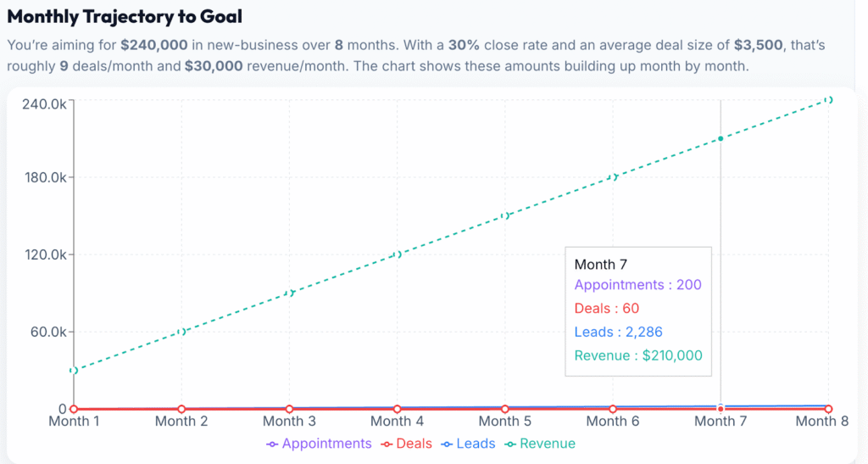Viewport: 868px width, 464px height.
Task: Click the tooltip's Revenue $210,000 line
Action: coord(638,355)
